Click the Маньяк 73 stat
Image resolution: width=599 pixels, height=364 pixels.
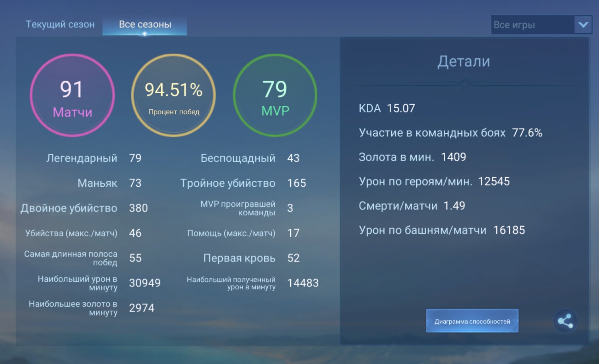[x=110, y=183]
